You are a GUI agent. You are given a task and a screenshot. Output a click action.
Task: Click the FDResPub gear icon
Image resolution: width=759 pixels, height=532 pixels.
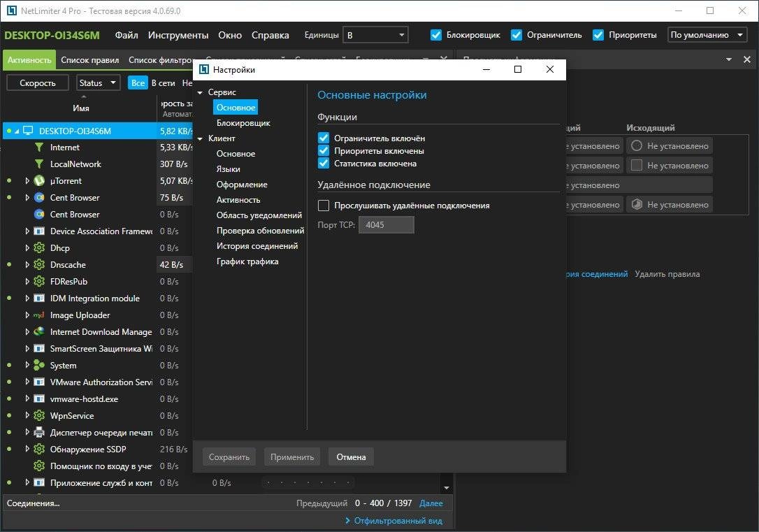(x=38, y=281)
